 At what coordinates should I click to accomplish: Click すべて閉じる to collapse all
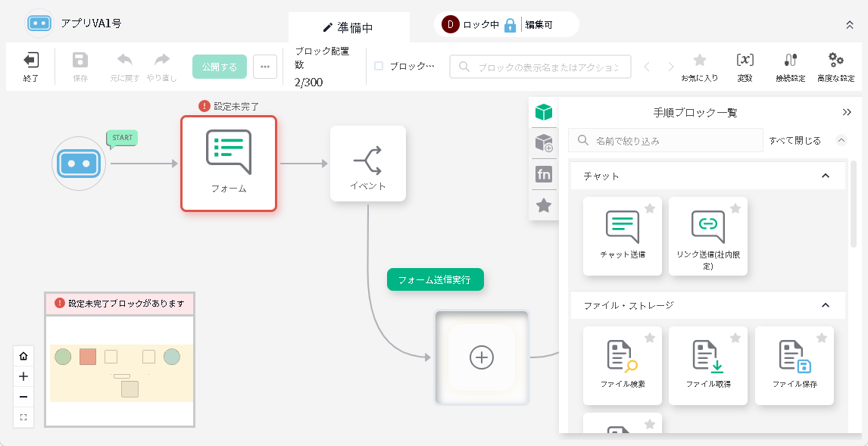tap(795, 140)
